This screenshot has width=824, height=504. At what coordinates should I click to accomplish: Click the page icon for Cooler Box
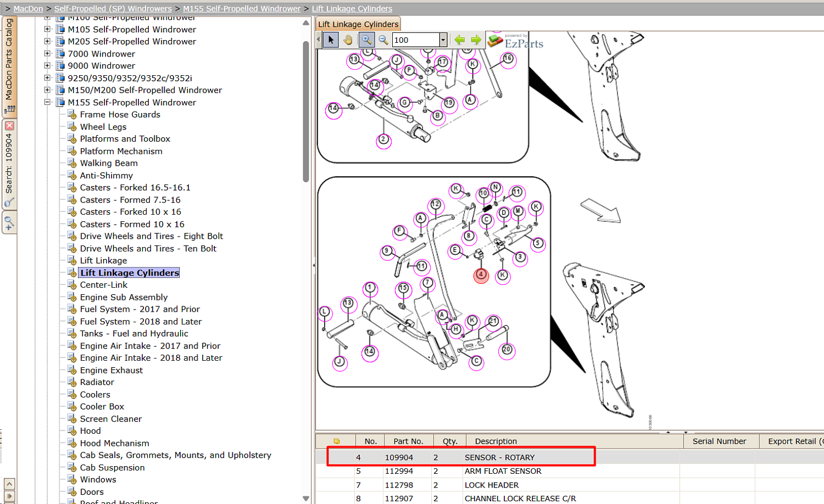coord(72,407)
